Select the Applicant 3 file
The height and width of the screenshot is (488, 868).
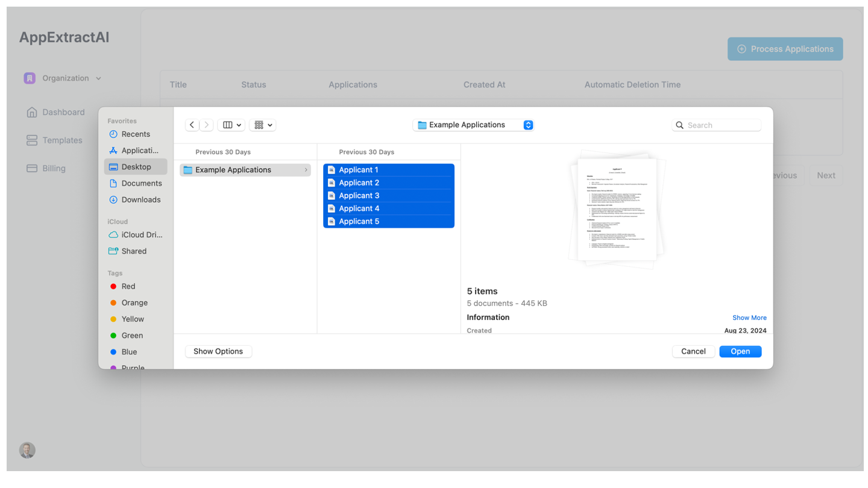click(x=389, y=196)
